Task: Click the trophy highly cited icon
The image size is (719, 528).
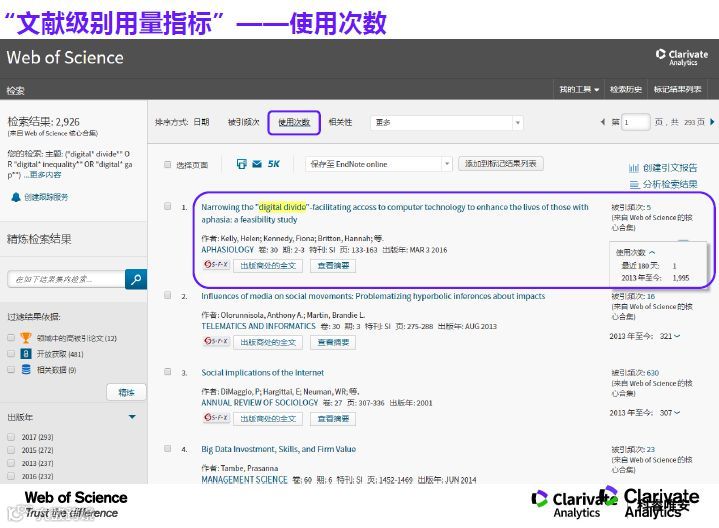Action: click(26, 338)
